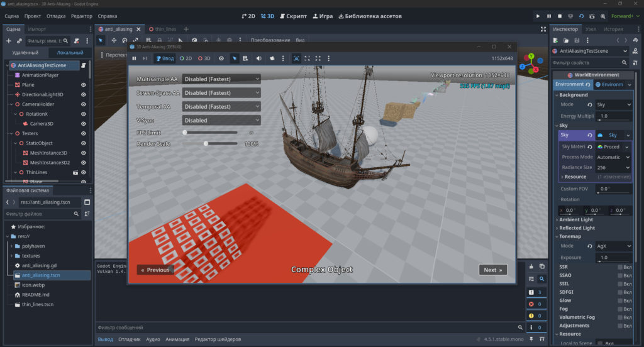This screenshot has width=644, height=347.
Task: Clear output with the console brush icon
Action: pos(531,266)
